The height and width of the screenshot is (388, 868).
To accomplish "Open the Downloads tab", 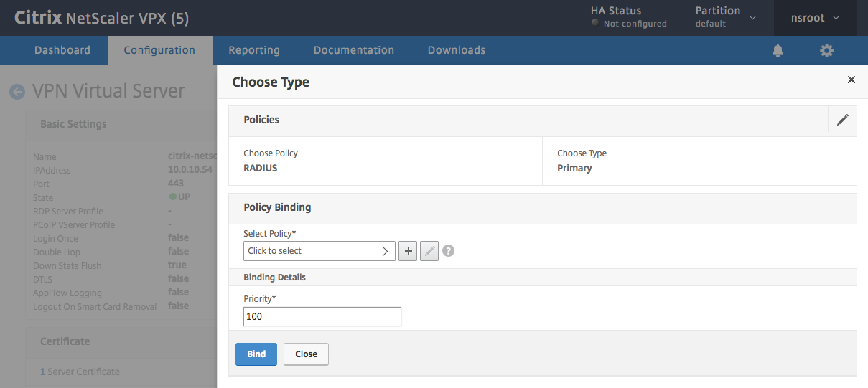I will (457, 50).
